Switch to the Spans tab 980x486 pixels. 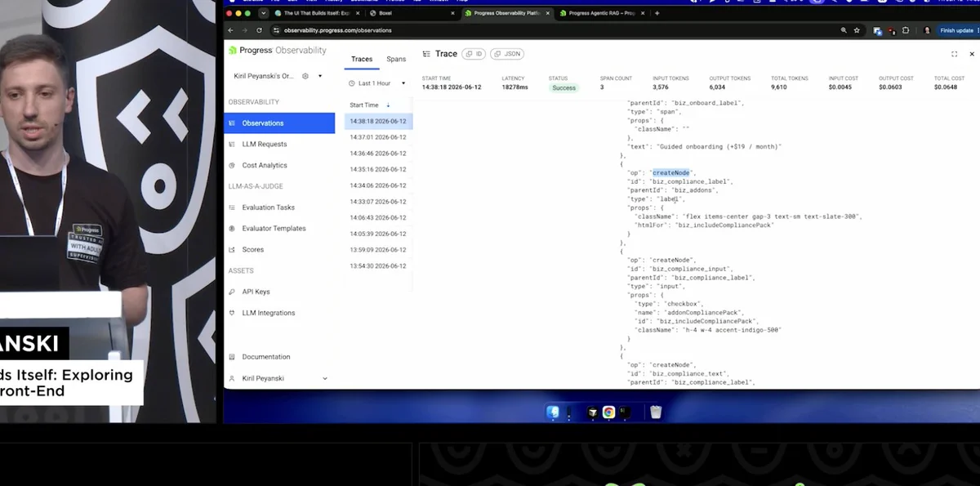(396, 60)
